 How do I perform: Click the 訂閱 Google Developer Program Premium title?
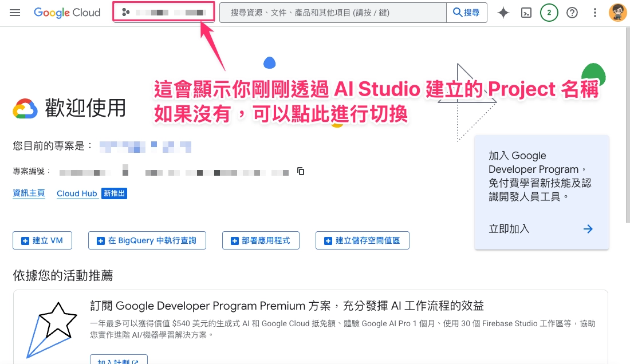[287, 306]
